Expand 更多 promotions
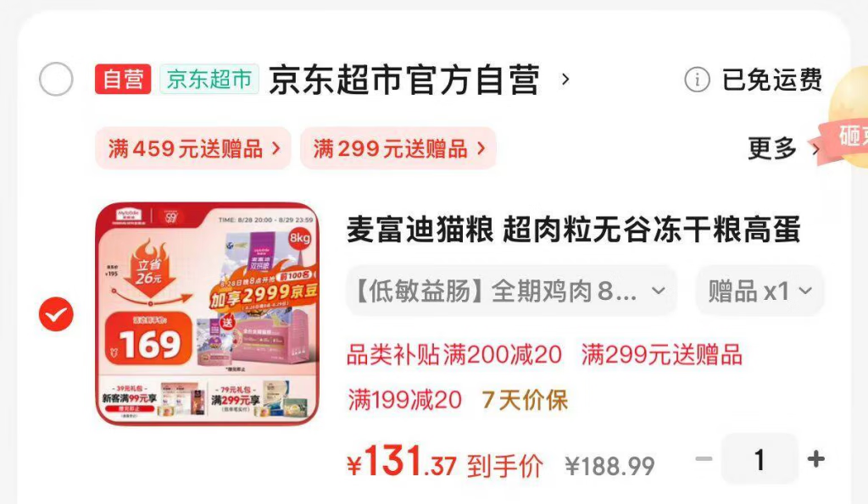Viewport: 868px width, 504px height. (x=782, y=148)
